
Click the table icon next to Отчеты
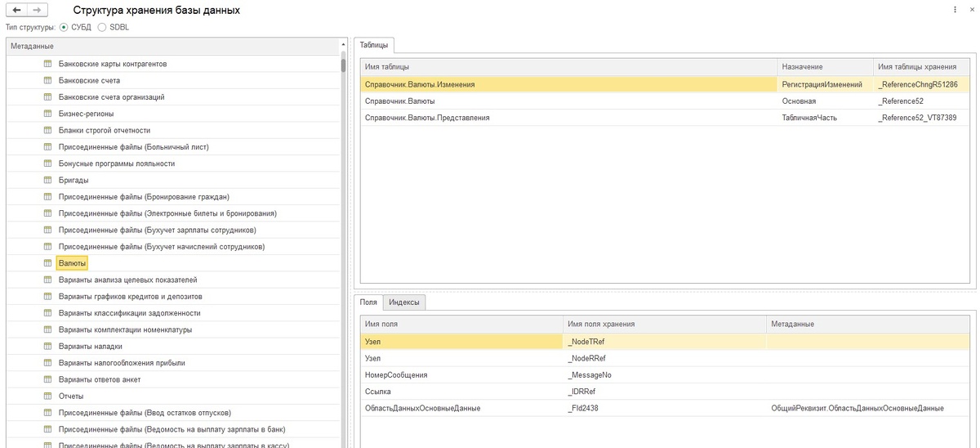[x=47, y=396]
